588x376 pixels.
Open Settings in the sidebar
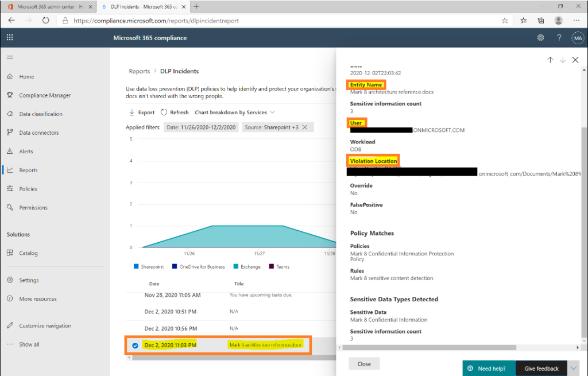tap(29, 280)
